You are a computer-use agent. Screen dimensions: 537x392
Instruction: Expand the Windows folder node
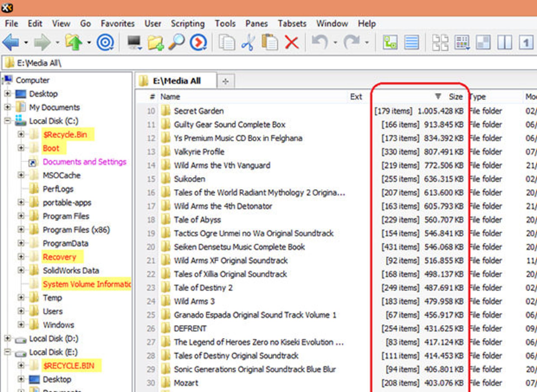(21, 324)
